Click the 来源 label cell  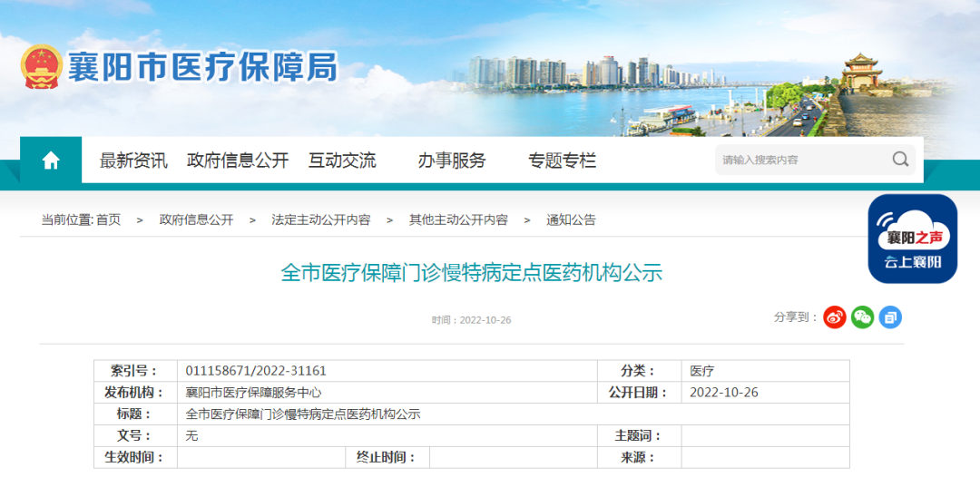[x=640, y=458]
